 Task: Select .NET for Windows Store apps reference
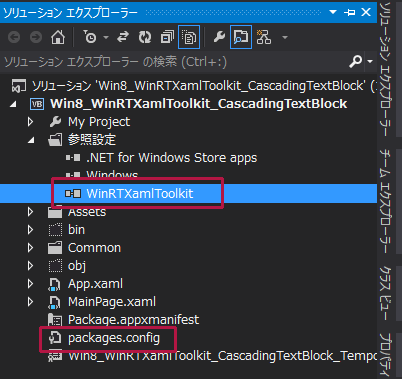point(172,158)
